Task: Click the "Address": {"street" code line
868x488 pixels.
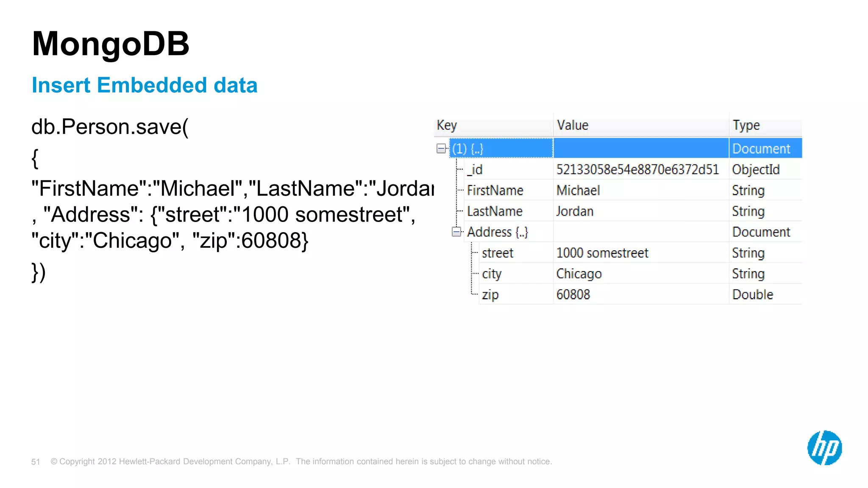Action: (x=223, y=214)
